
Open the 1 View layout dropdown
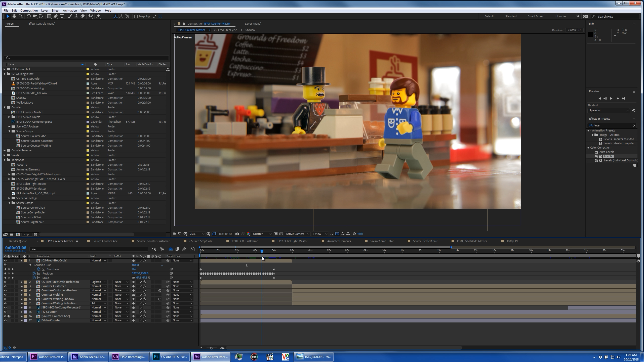click(320, 234)
